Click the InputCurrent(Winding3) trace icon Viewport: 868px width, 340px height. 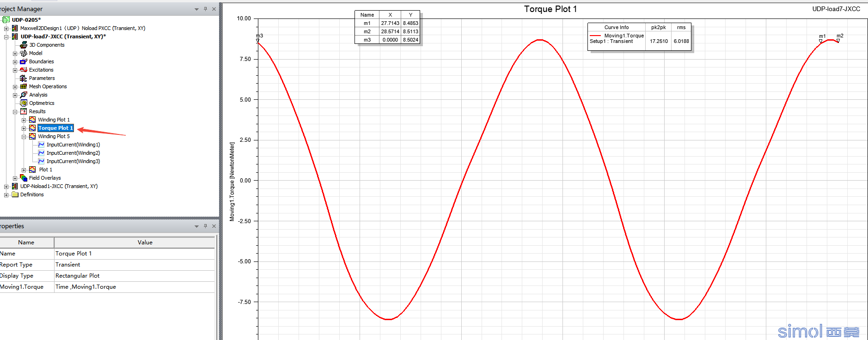(x=41, y=161)
